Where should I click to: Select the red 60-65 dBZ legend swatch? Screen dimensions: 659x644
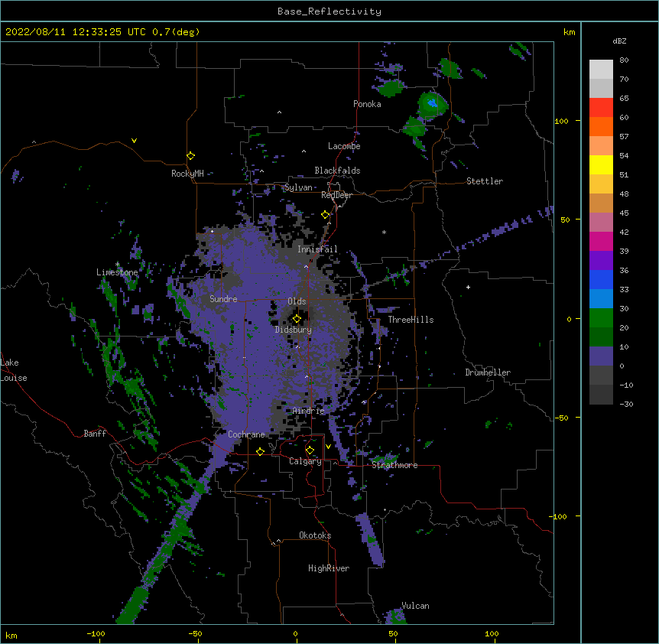tap(601, 107)
